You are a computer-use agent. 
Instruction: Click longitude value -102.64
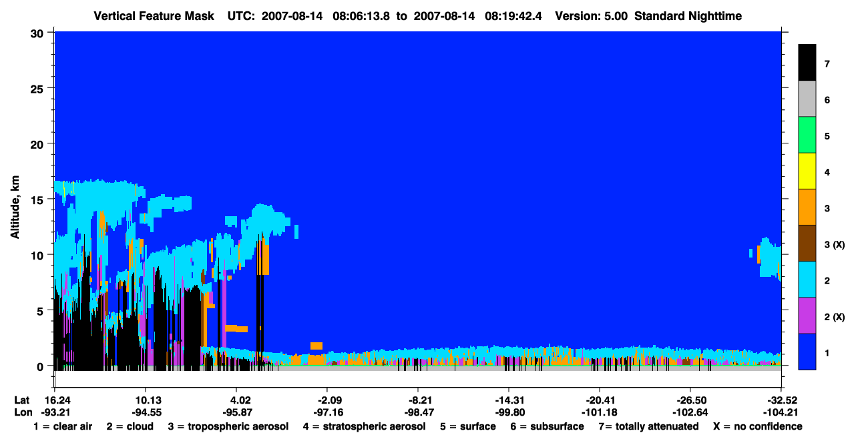click(690, 412)
